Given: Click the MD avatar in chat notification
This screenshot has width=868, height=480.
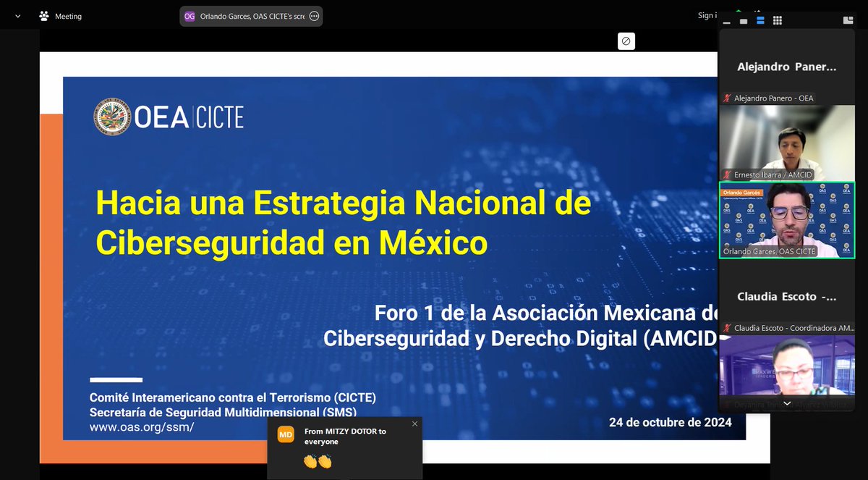Looking at the screenshot, I should tap(286, 435).
